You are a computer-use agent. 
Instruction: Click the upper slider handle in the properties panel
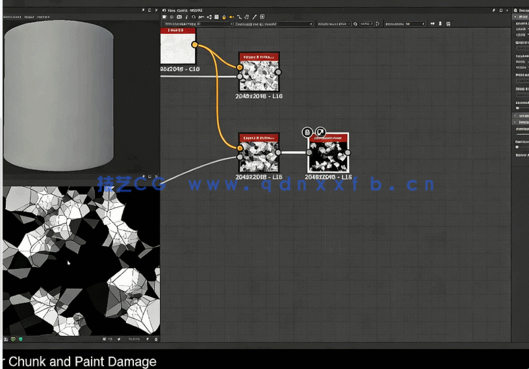click(x=518, y=108)
